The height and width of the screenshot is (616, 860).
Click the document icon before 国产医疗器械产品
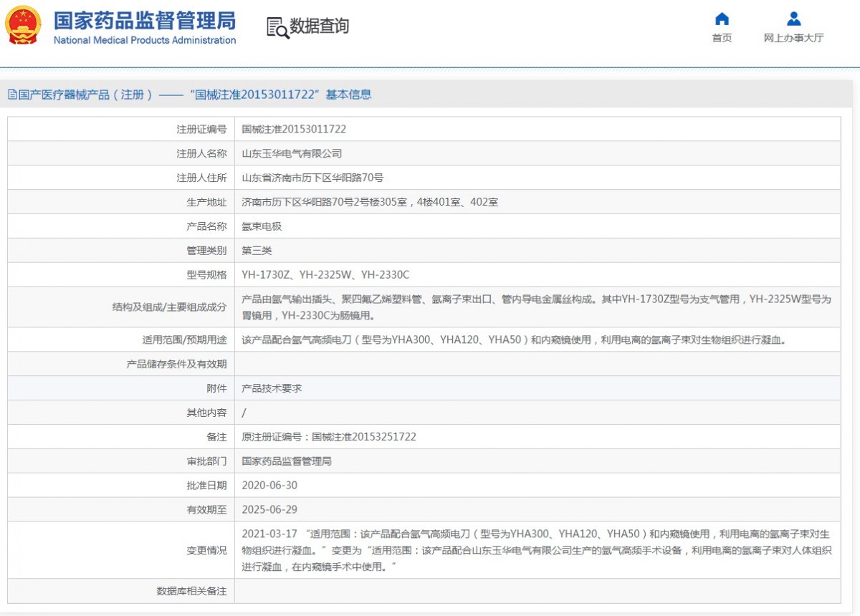[11, 95]
